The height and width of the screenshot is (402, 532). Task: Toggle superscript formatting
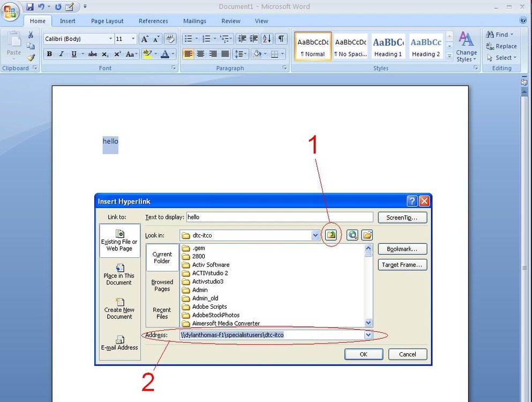117,54
